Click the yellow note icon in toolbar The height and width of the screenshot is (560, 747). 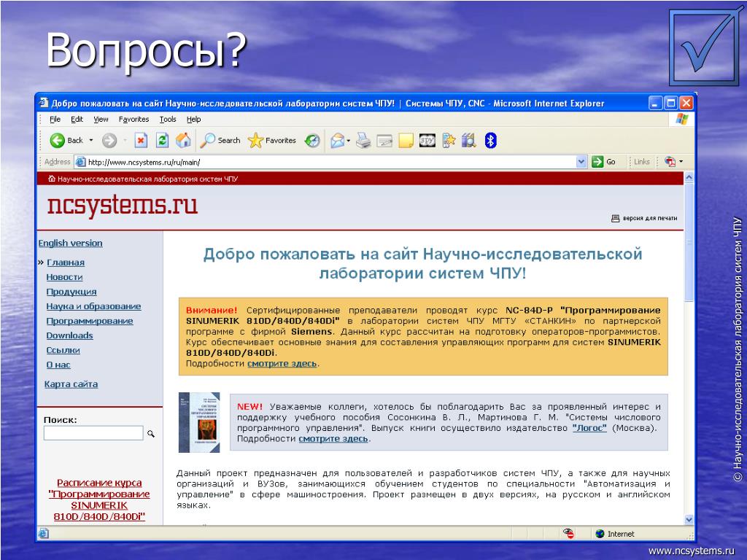pyautogui.click(x=406, y=141)
